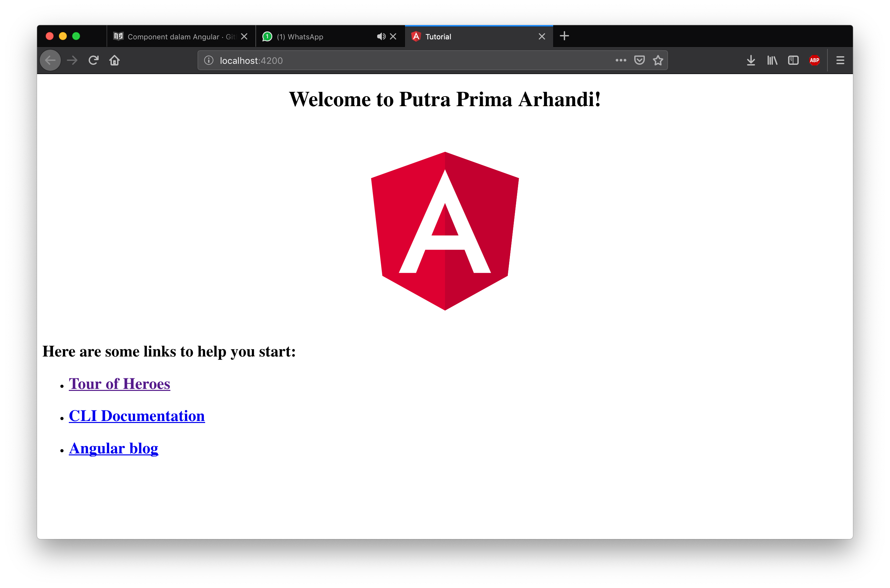Go forward with the forward arrow

(72, 61)
